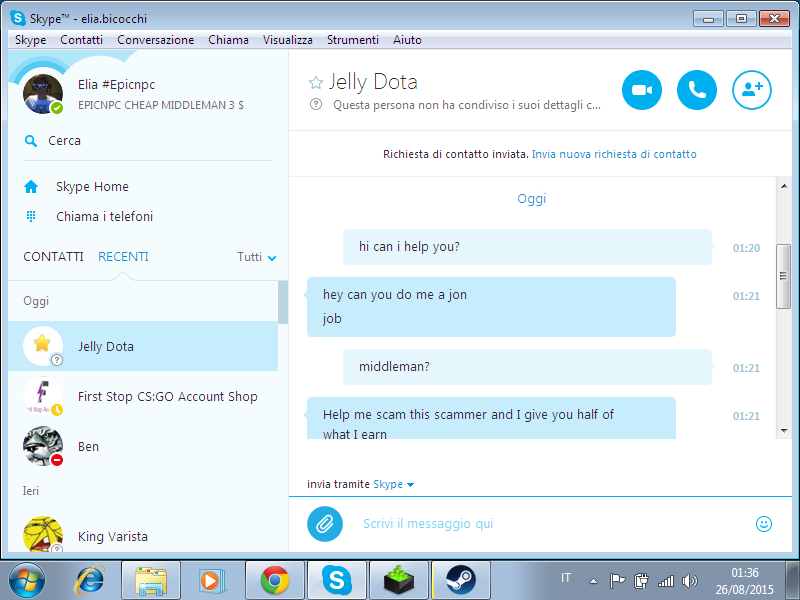Click the Skype Home house icon
This screenshot has width=800, height=600.
click(31, 187)
